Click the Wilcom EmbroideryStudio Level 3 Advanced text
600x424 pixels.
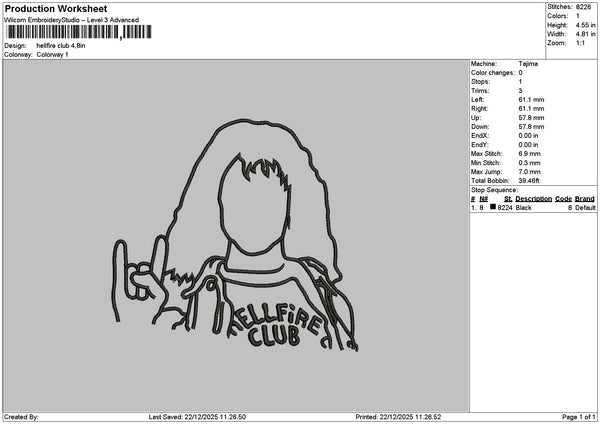[x=72, y=20]
